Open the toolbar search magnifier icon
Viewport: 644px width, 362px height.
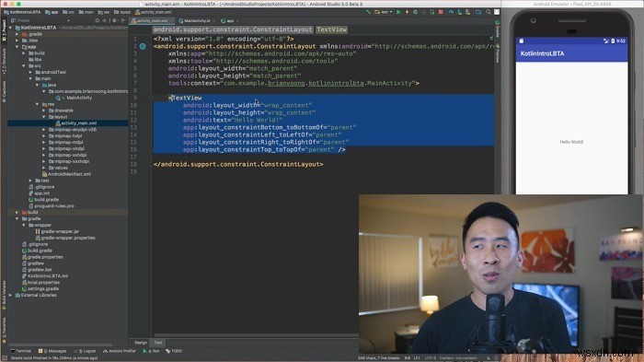pyautogui.click(x=489, y=12)
